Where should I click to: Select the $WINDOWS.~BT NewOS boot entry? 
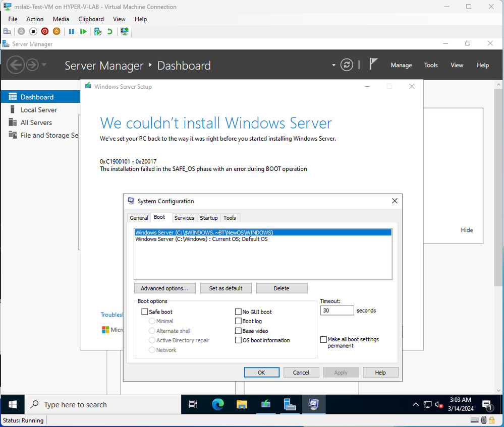coord(263,232)
